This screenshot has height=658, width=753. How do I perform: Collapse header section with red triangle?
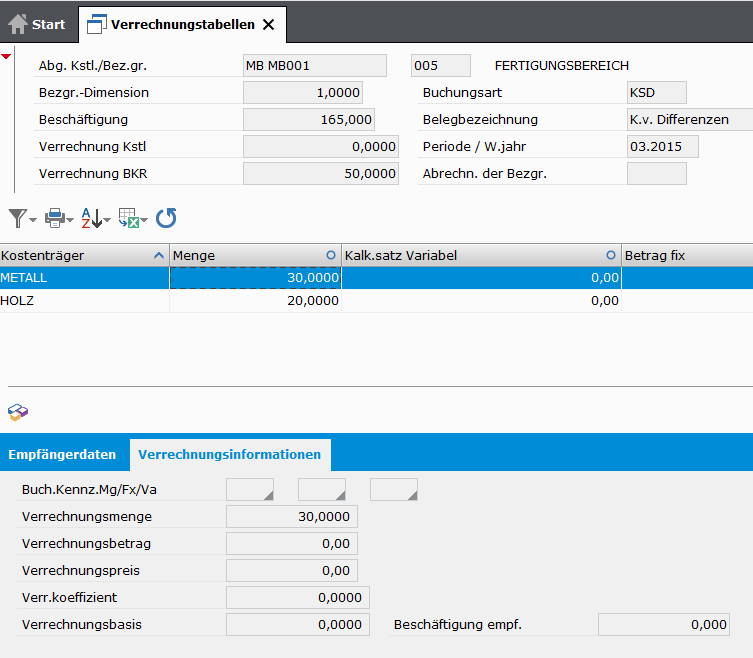click(x=6, y=56)
